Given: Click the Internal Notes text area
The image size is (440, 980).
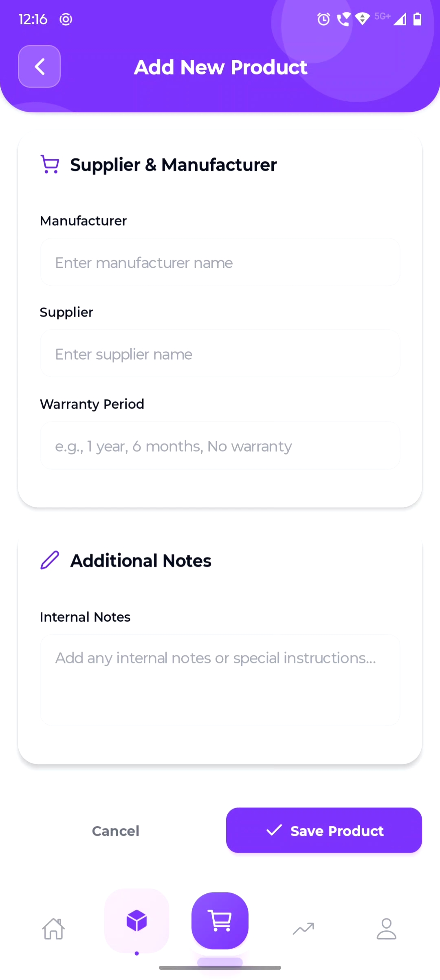Looking at the screenshot, I should click(220, 680).
